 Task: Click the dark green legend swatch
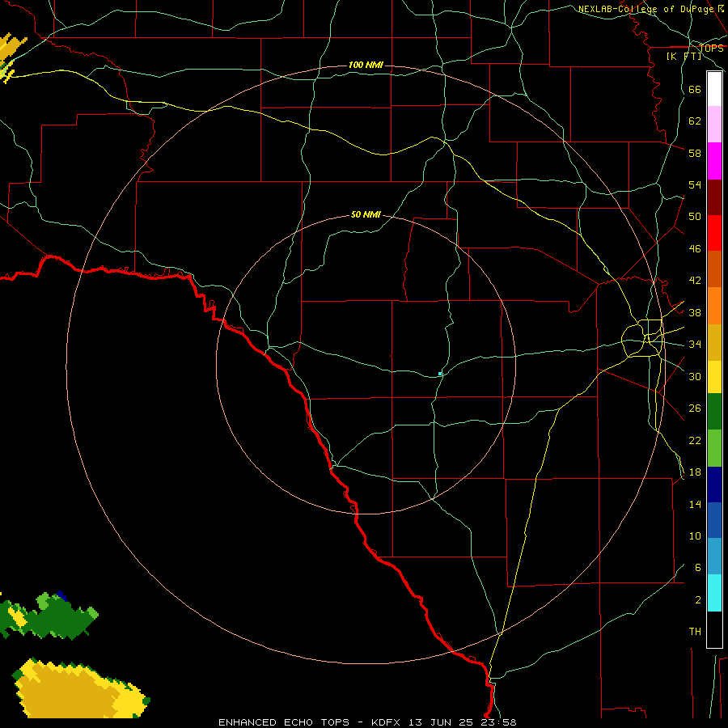tap(714, 412)
